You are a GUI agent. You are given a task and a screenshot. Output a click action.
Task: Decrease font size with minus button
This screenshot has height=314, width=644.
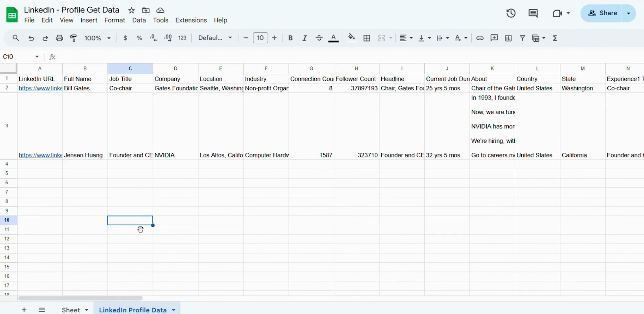(x=246, y=38)
